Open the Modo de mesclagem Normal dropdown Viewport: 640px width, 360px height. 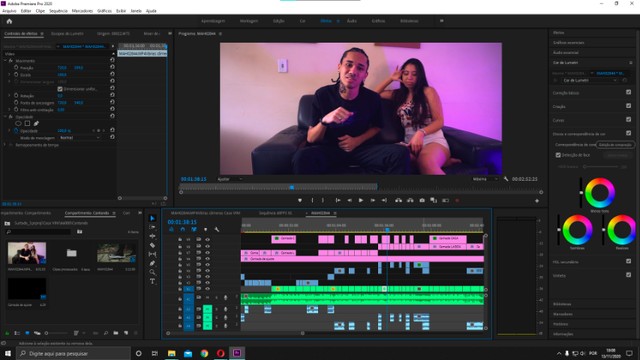click(x=79, y=138)
